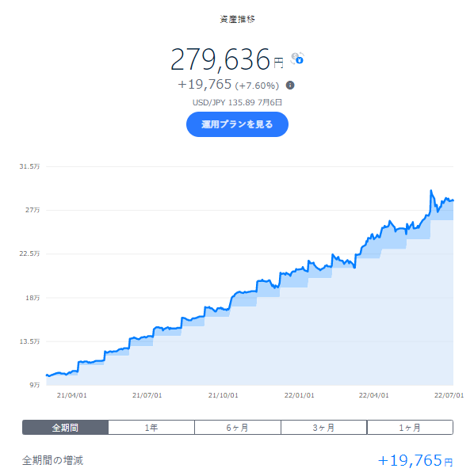
Task: Click the 22/01/01 x-axis date label
Action: (299, 395)
